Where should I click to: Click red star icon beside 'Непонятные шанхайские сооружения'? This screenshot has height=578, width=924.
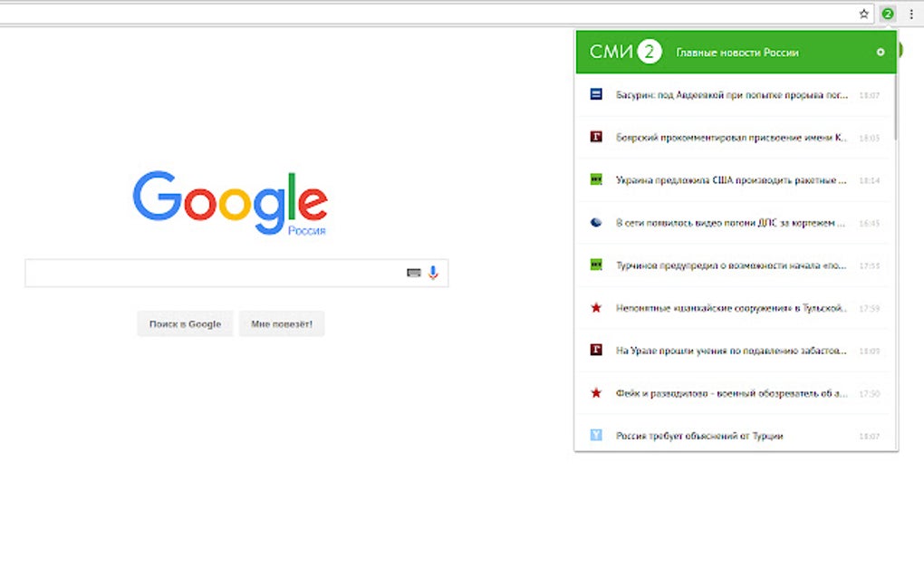596,307
